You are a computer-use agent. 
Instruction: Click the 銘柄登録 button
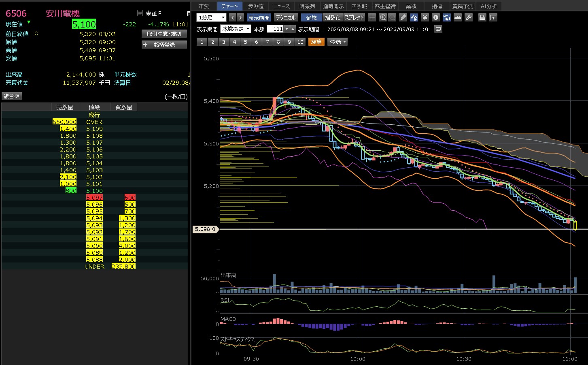tap(164, 45)
